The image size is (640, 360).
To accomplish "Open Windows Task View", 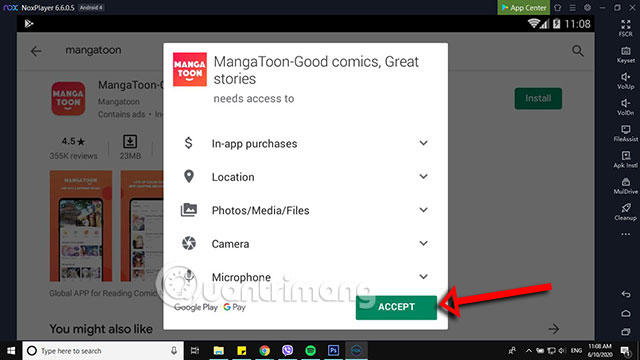I will [195, 351].
